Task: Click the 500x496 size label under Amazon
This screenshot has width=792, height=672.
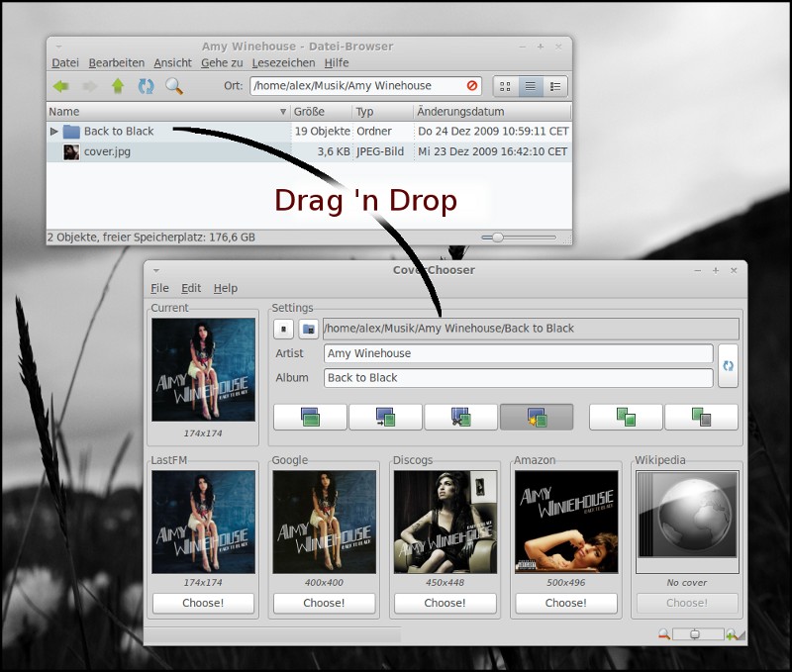Action: [566, 583]
